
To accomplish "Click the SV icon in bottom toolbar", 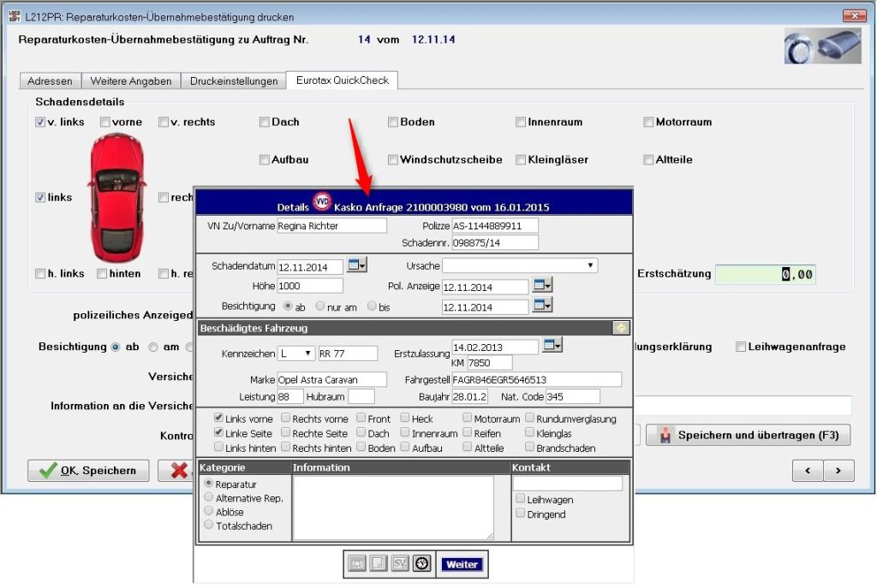I will [400, 564].
